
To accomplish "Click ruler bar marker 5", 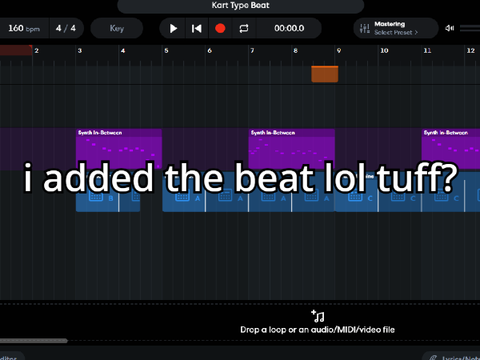I will pos(166,51).
